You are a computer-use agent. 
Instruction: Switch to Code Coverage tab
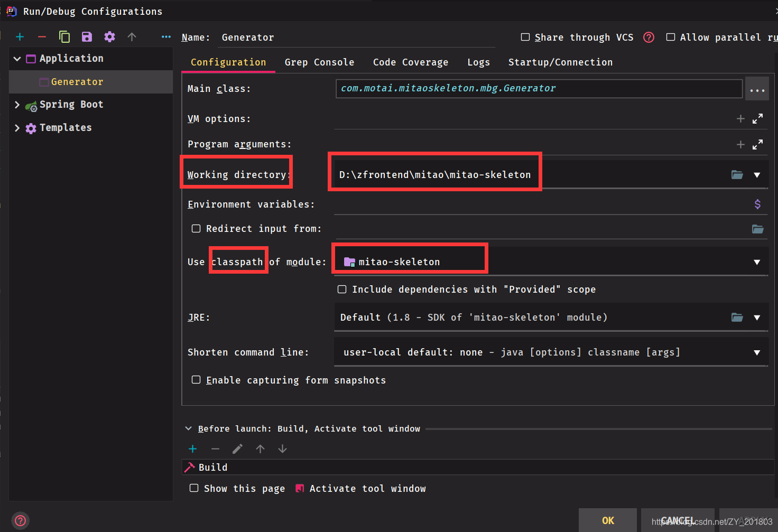pyautogui.click(x=411, y=62)
